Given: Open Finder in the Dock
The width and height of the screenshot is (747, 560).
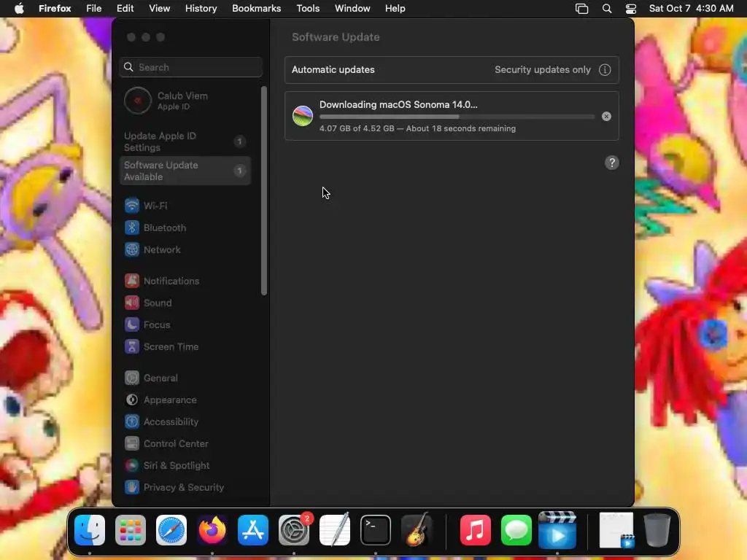Looking at the screenshot, I should (x=90, y=530).
